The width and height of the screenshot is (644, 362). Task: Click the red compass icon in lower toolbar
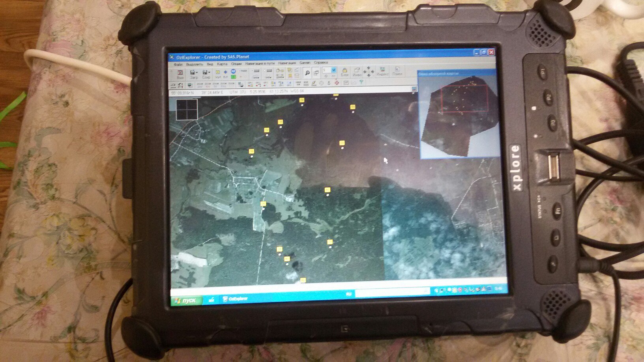337,83
